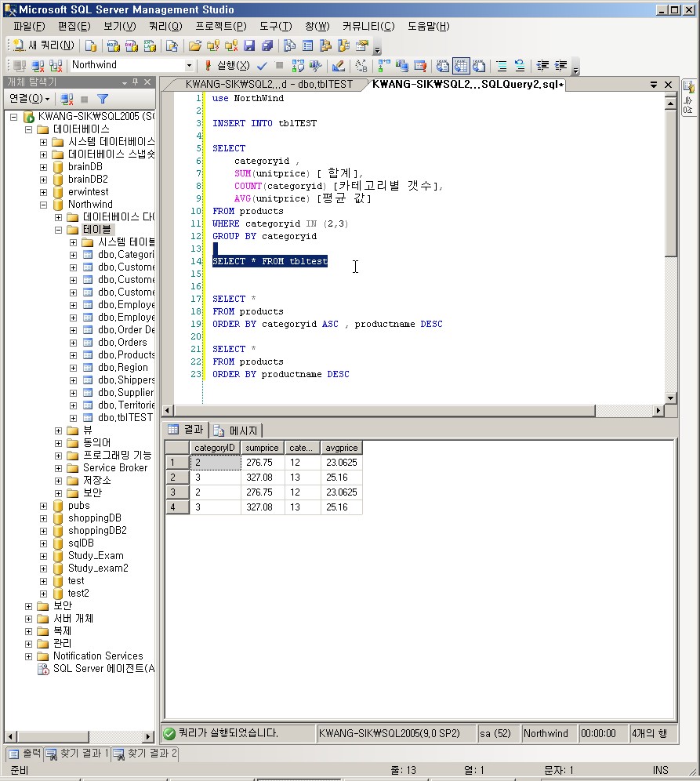Switch to 메시지 results tab

[236, 430]
